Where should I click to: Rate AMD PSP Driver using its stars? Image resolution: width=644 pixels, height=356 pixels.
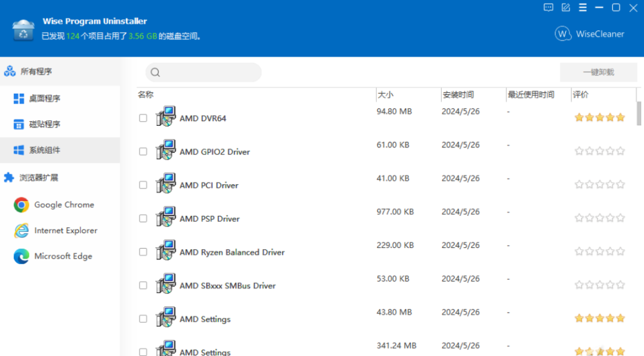click(600, 218)
